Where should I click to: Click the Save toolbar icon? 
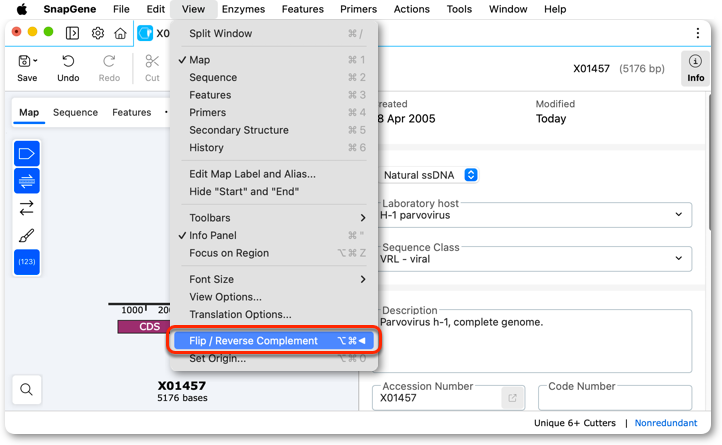24,61
